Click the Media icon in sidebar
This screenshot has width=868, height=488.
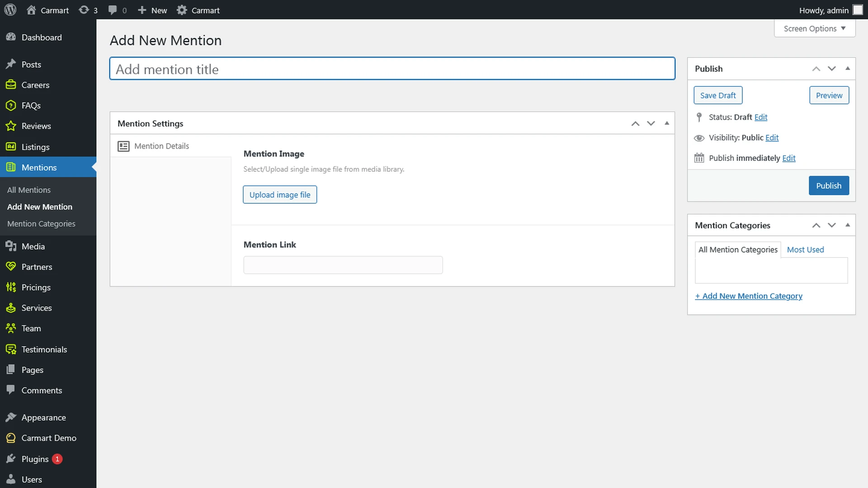pyautogui.click(x=11, y=246)
